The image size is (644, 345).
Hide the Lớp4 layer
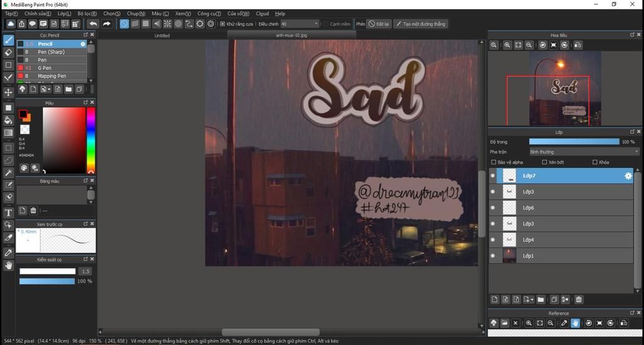click(493, 240)
